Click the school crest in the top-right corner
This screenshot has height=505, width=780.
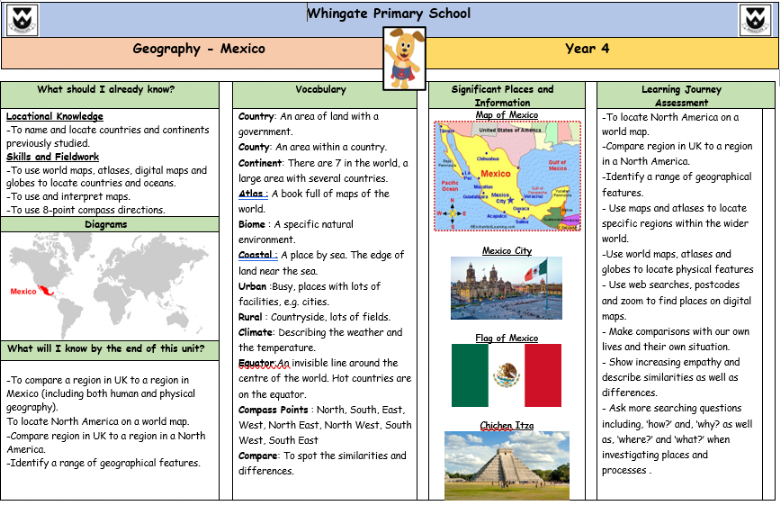pos(755,20)
